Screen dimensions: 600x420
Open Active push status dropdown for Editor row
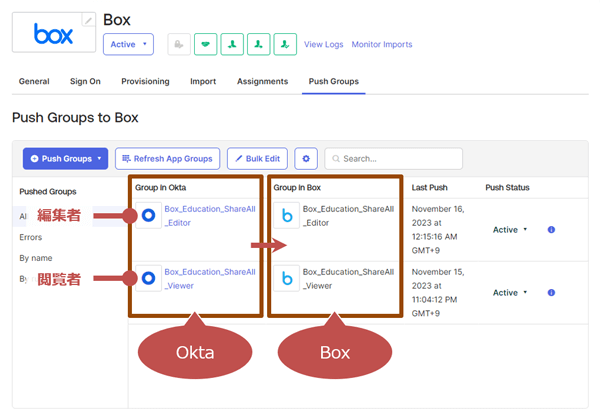pos(510,230)
